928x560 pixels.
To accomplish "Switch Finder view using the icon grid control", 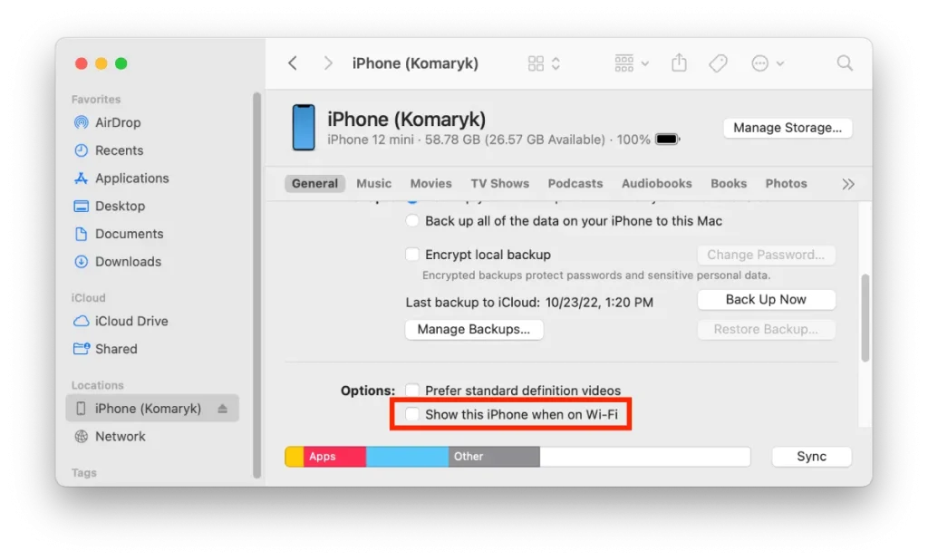I will point(544,63).
